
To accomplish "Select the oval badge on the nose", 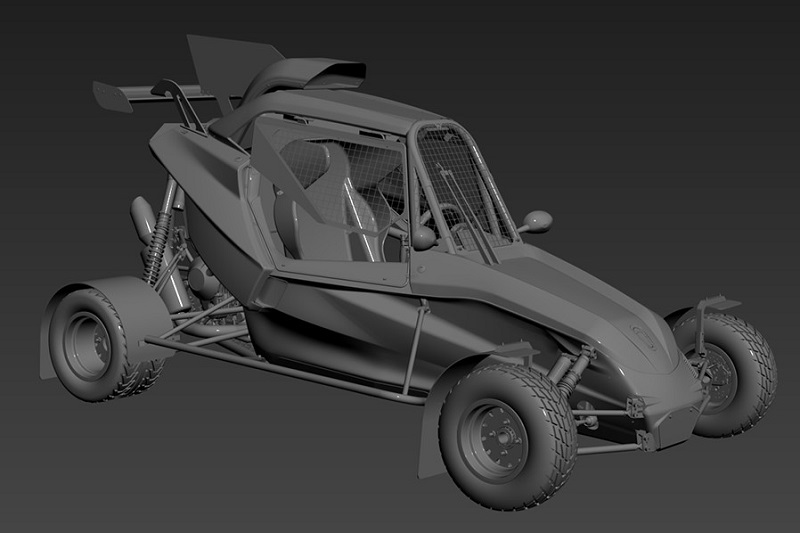I will click(x=644, y=337).
